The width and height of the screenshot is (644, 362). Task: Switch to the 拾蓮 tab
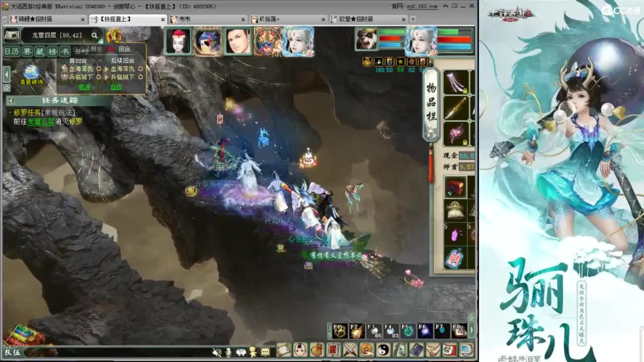click(288, 19)
